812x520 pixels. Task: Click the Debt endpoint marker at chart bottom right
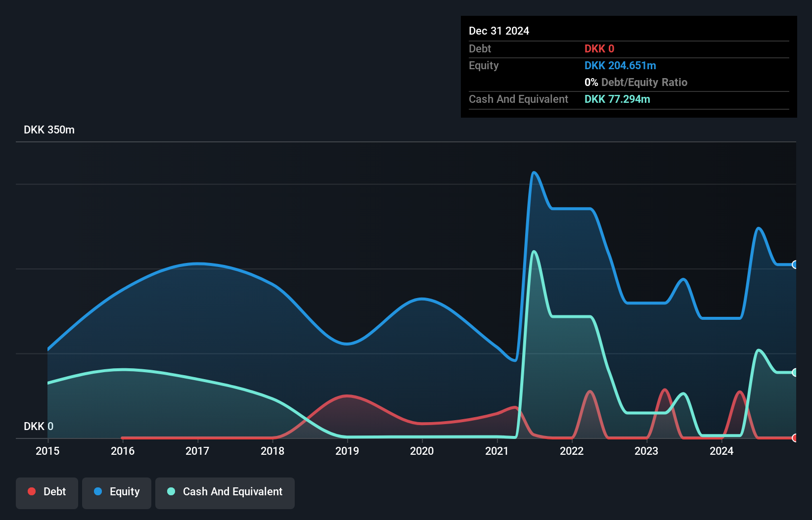pyautogui.click(x=794, y=438)
